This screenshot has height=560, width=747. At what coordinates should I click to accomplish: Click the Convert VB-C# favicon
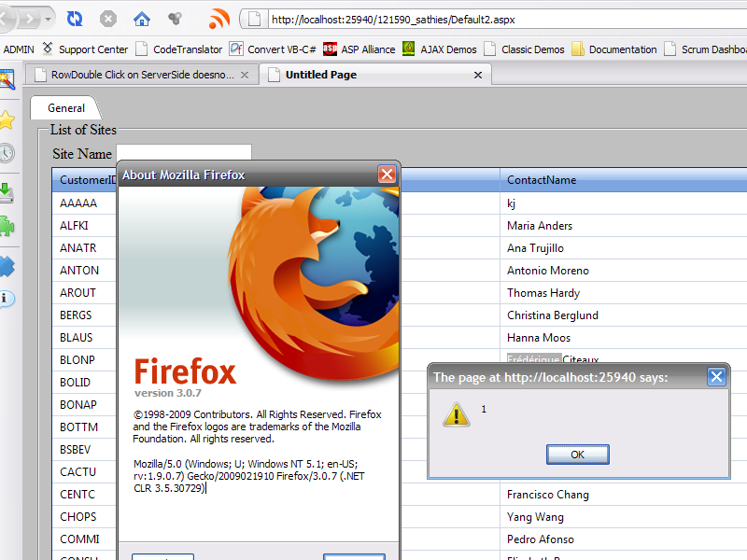pyautogui.click(x=236, y=49)
